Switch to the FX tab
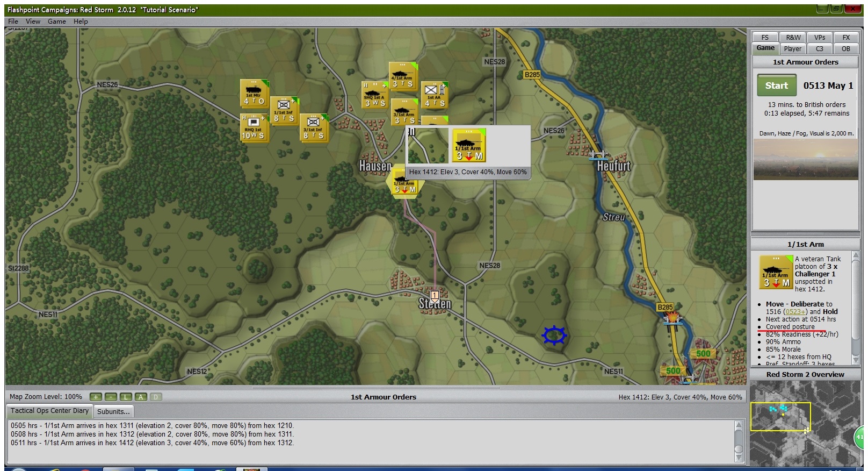This screenshot has width=868, height=471. tap(846, 37)
